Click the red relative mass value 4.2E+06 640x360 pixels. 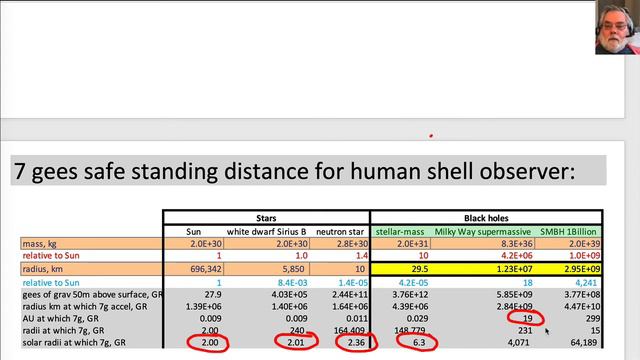(517, 256)
